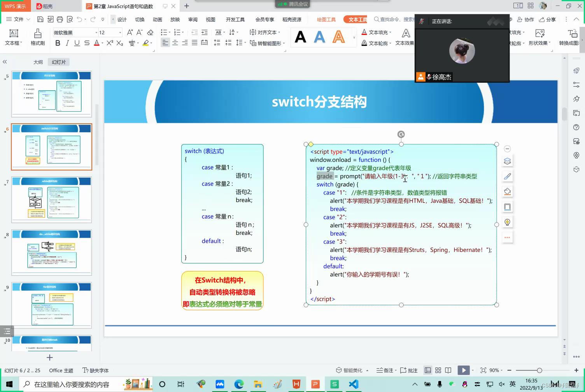
Task: Expand the WordArt styles gallery arrow
Action: tap(354, 37)
